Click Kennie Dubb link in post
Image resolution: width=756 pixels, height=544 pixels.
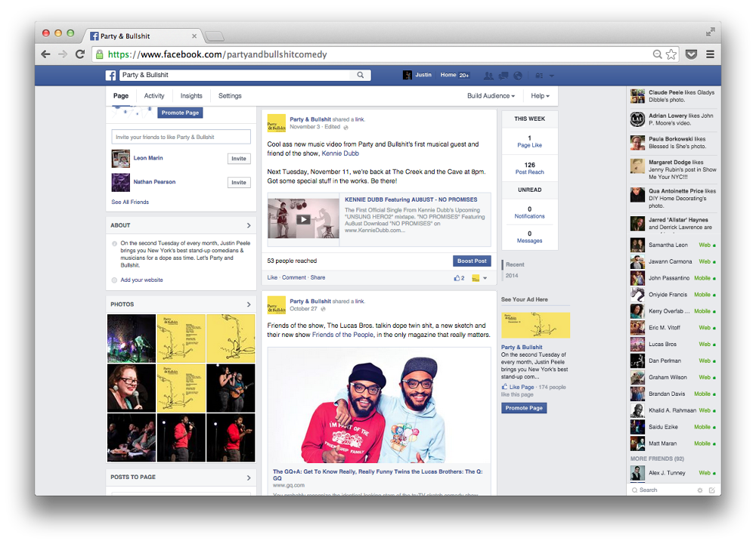pos(340,153)
